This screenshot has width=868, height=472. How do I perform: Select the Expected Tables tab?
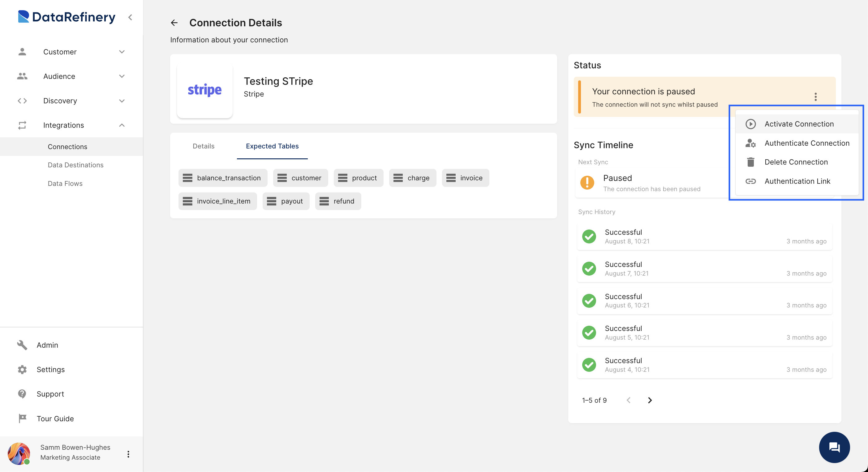tap(272, 146)
